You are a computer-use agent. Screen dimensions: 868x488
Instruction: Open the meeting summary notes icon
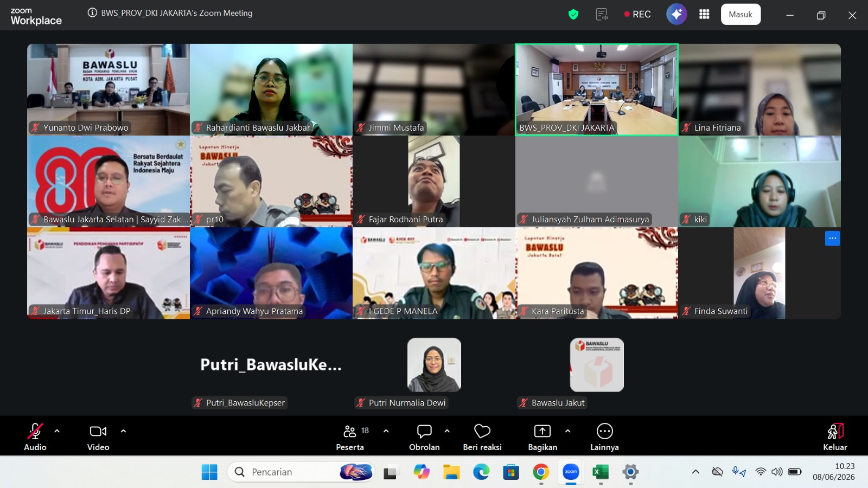602,14
